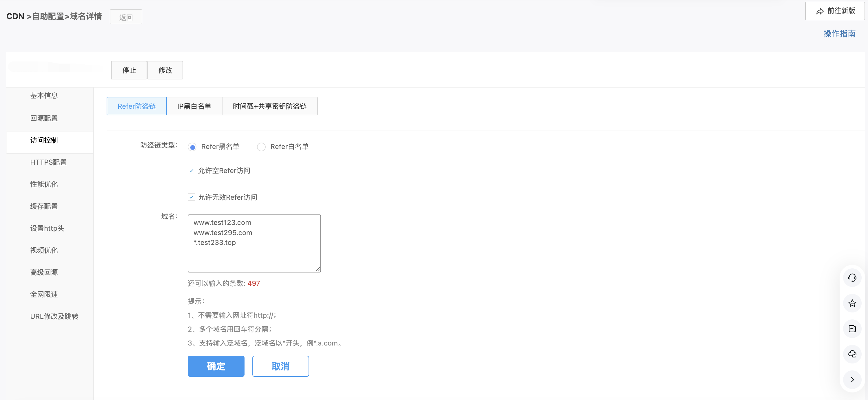Go to 缓存配置 sidebar item

pos(44,206)
